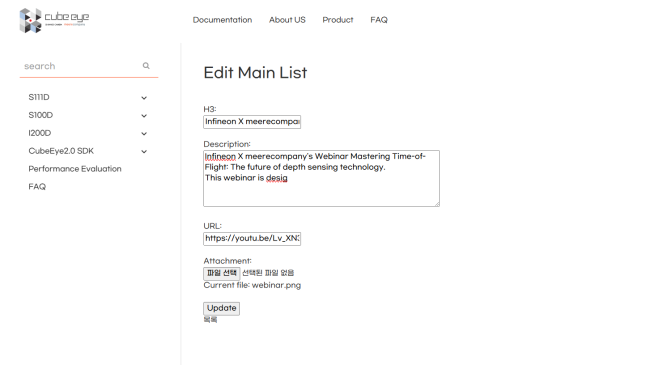Viewport: 650px width, 365px height.
Task: Open Performance Evaluation sidebar link
Action: 75,168
